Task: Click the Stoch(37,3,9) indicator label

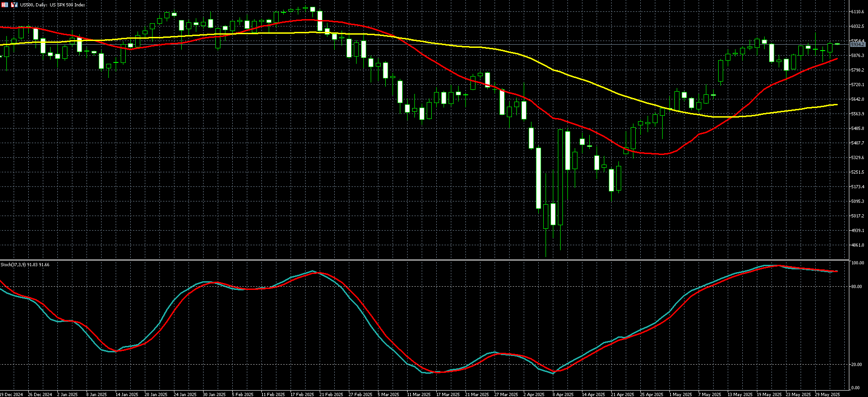Action: coord(25,264)
